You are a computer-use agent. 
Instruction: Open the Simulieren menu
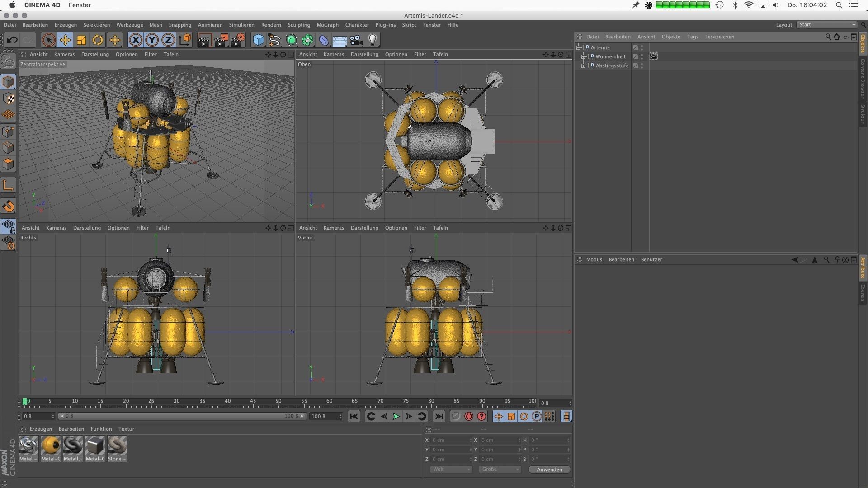[241, 25]
